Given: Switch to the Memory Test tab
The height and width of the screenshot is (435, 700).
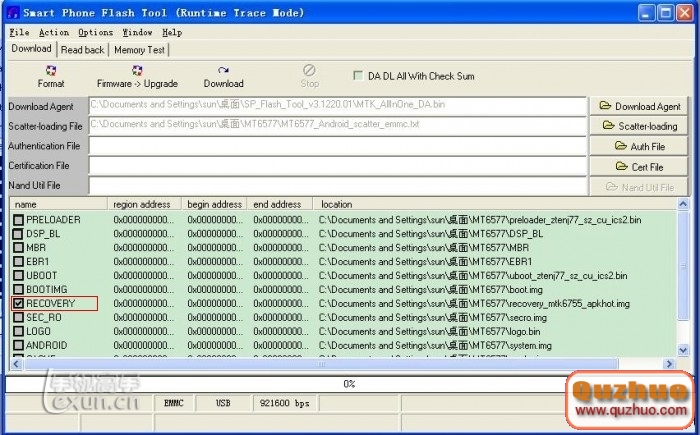Looking at the screenshot, I should point(139,49).
